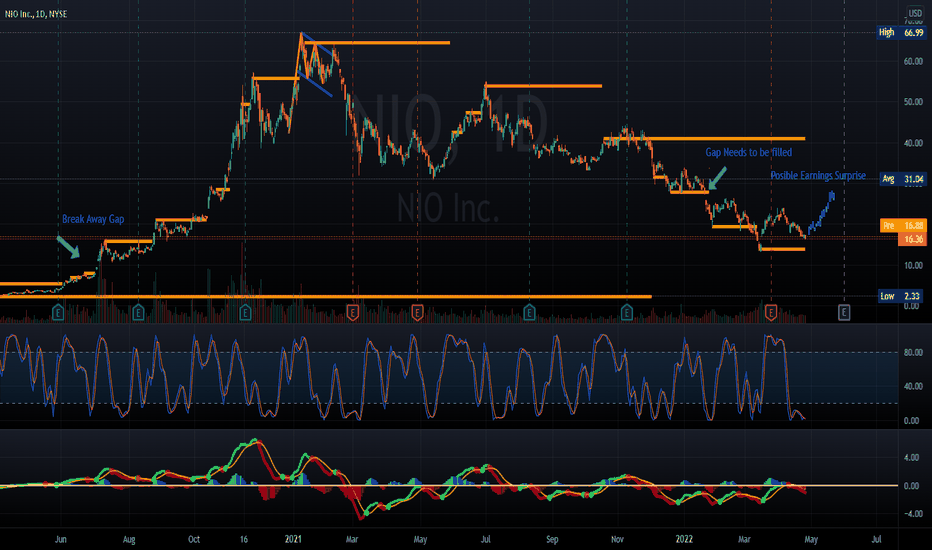Click the Avg 31.04 price label
The width and height of the screenshot is (932, 550).
click(x=903, y=179)
